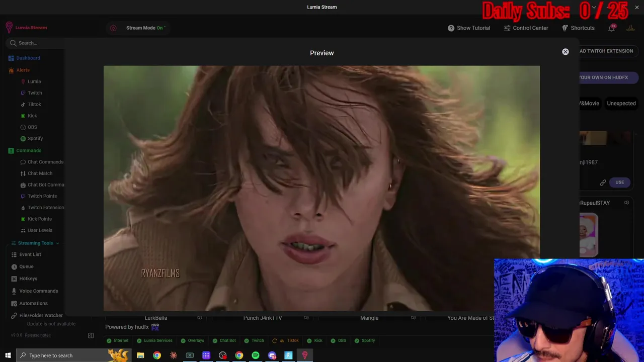Click the Use button on the alert card
Viewport: 644px width, 362px height.
click(619, 183)
